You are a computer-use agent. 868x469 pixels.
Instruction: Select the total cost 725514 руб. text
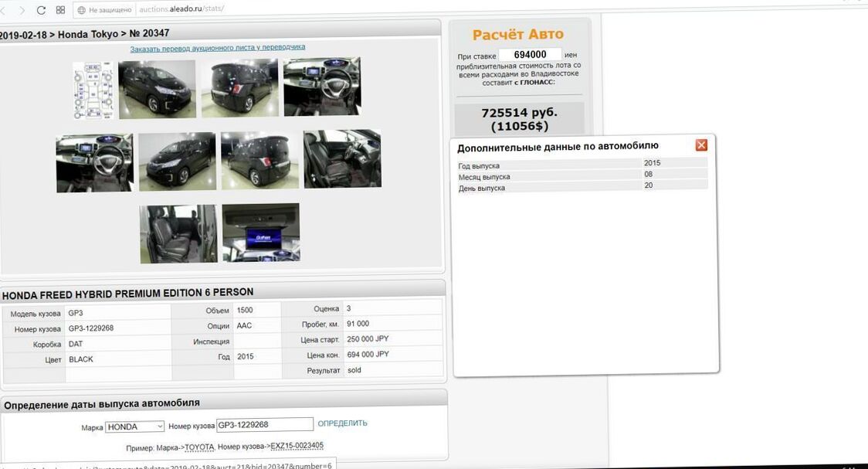[519, 112]
